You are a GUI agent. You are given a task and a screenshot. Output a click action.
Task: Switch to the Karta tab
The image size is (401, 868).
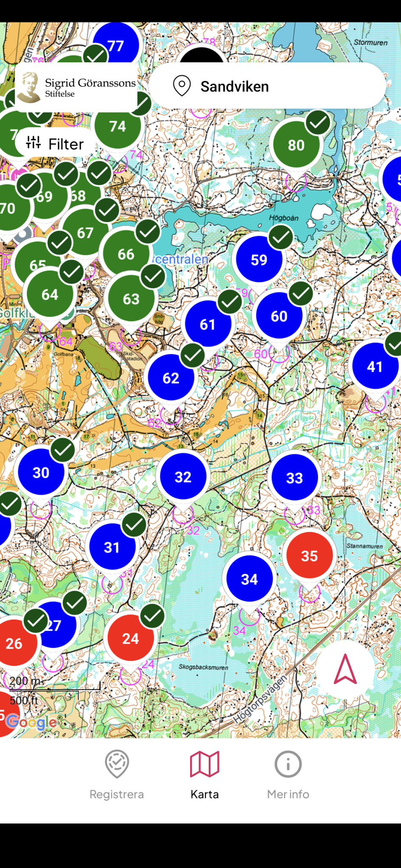point(205,775)
